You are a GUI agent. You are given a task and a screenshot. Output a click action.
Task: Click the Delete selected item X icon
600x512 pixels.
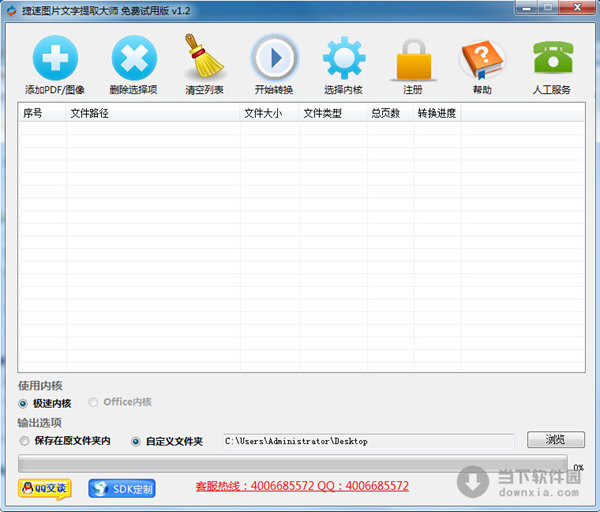click(134, 58)
